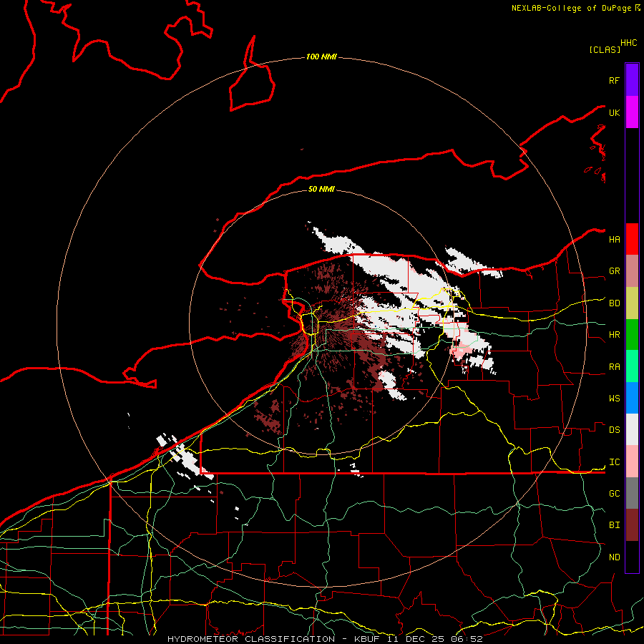Click the GC gray legend swatch
This screenshot has height=644, width=644.
(x=632, y=493)
